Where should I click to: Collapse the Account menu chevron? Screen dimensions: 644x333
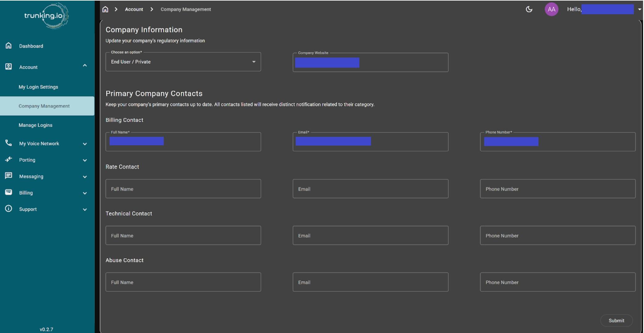pyautogui.click(x=85, y=66)
